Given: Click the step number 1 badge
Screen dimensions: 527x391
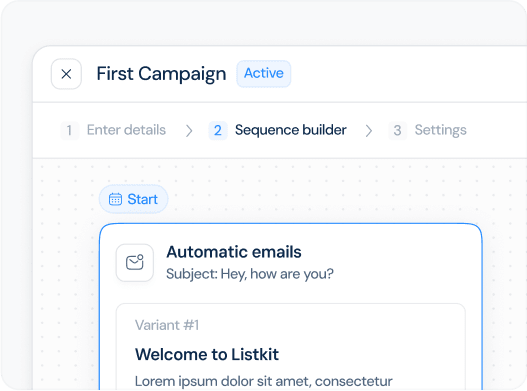Looking at the screenshot, I should click(x=70, y=130).
